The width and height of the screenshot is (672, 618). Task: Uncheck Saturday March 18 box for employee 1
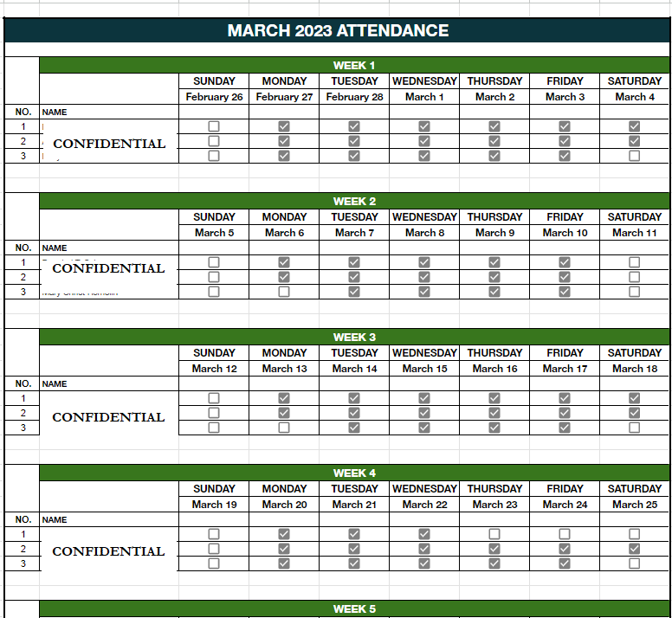[635, 398]
